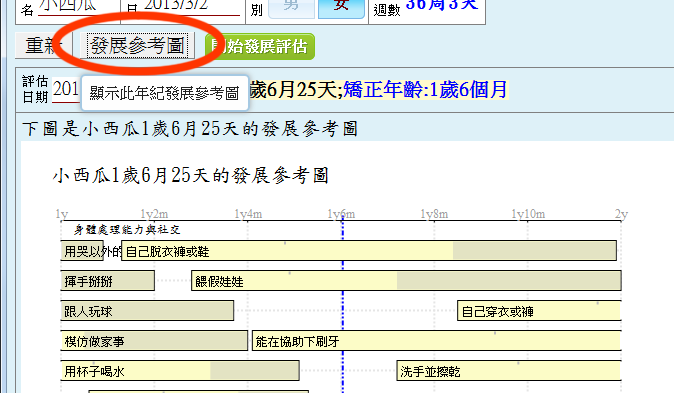Click the 1y10m axis label

[528, 214]
